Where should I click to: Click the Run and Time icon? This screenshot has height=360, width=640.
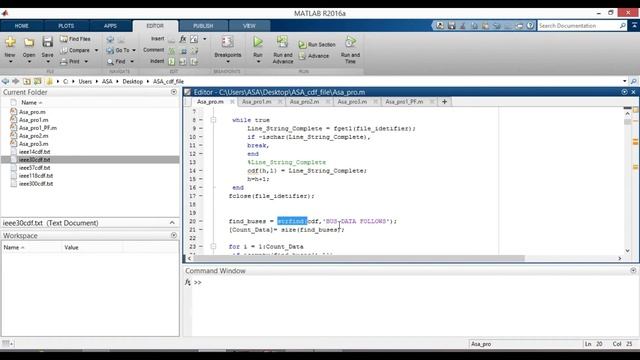point(350,42)
